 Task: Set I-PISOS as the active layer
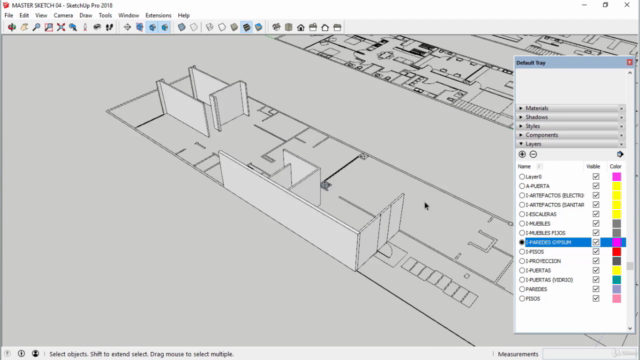(x=522, y=252)
